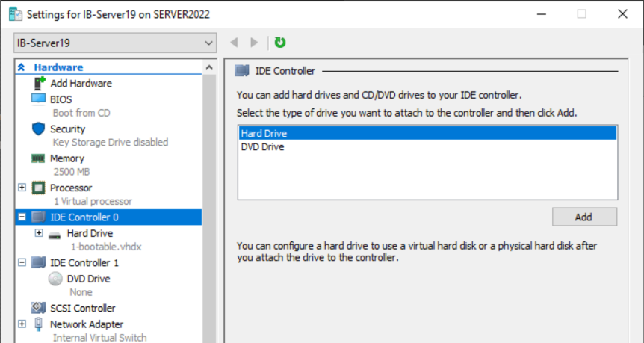The width and height of the screenshot is (644, 343).
Task: Collapse the IDE Controller 0 node
Action: click(22, 217)
